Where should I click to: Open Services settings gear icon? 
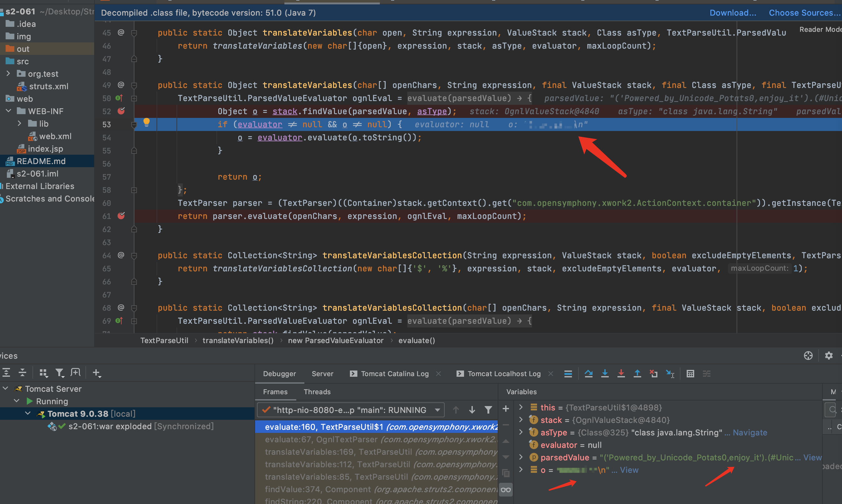click(x=829, y=356)
